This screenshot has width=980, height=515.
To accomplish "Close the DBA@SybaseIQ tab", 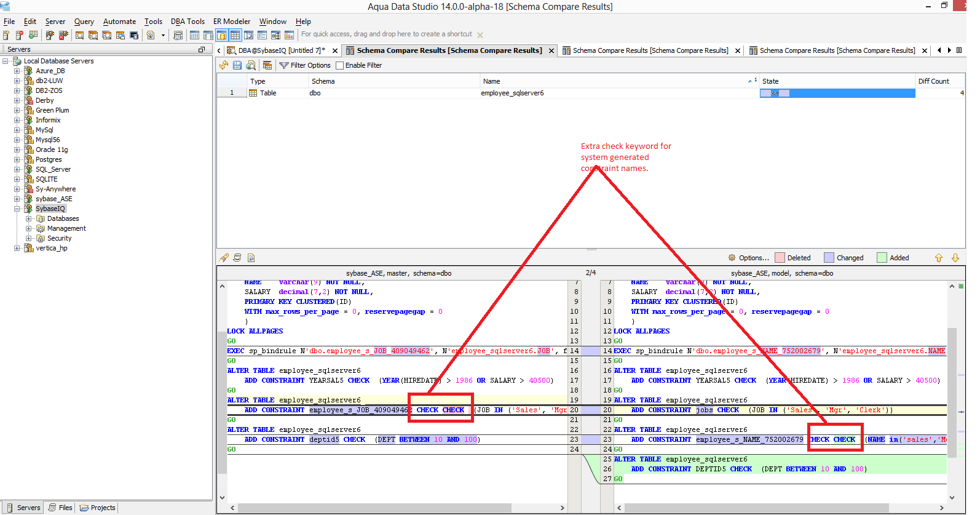I will coord(334,51).
